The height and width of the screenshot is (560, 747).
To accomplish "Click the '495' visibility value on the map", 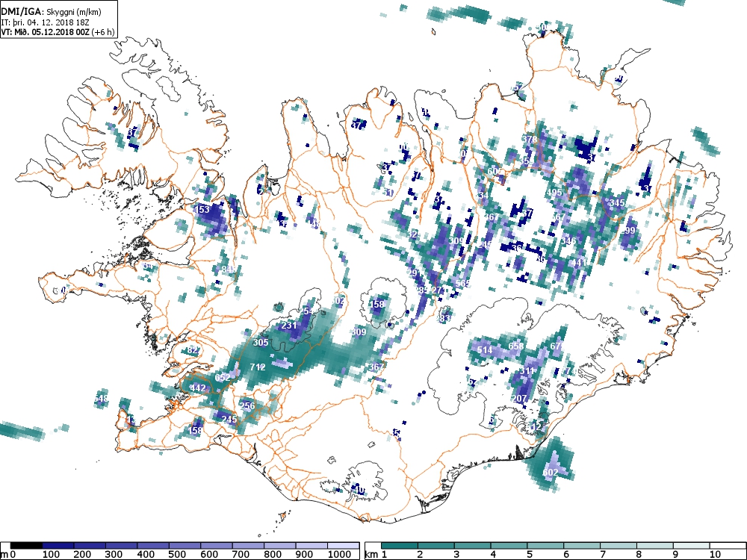I will coord(554,193).
